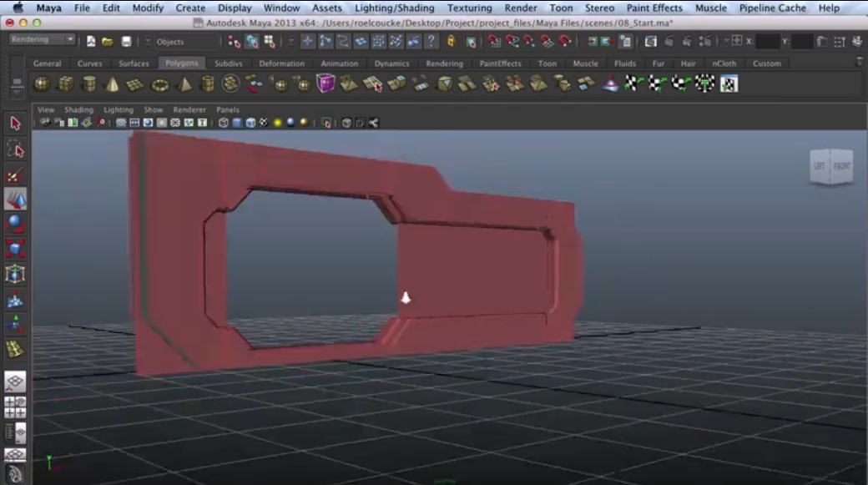This screenshot has width=868, height=485.
Task: Toggle Make Live magnet icon
Action: [565, 42]
